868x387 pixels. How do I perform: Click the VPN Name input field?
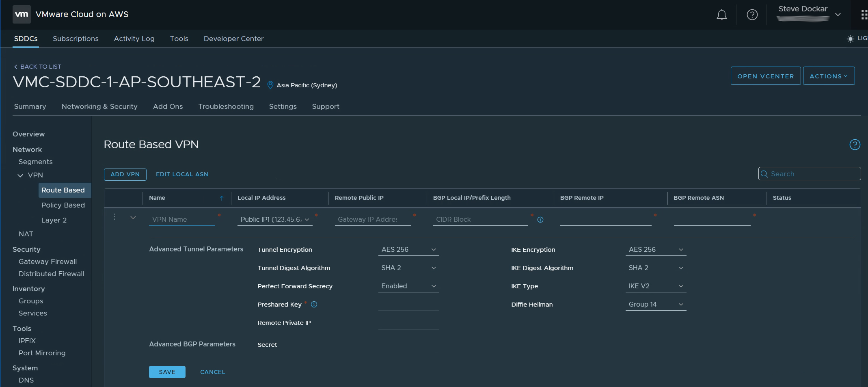click(181, 219)
